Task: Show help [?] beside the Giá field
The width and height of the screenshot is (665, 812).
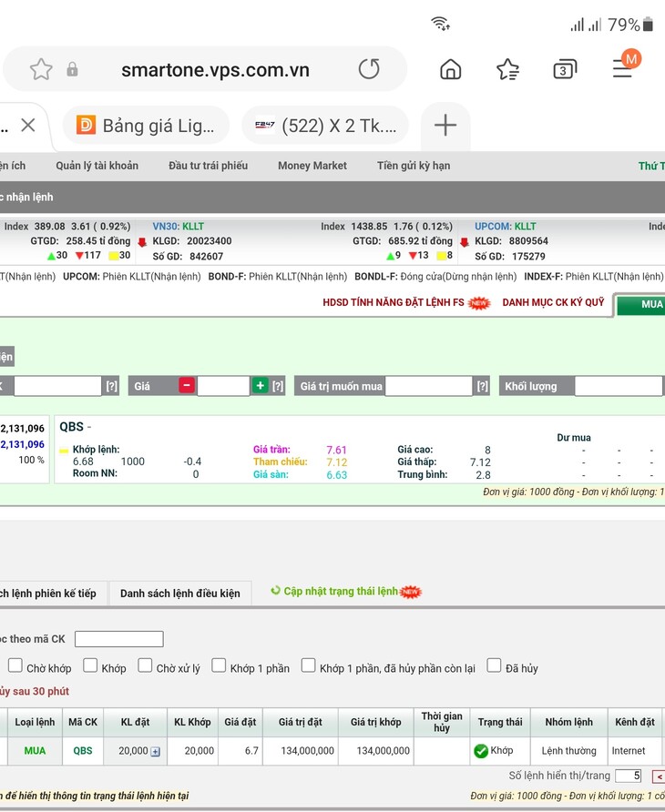Action: (278, 386)
